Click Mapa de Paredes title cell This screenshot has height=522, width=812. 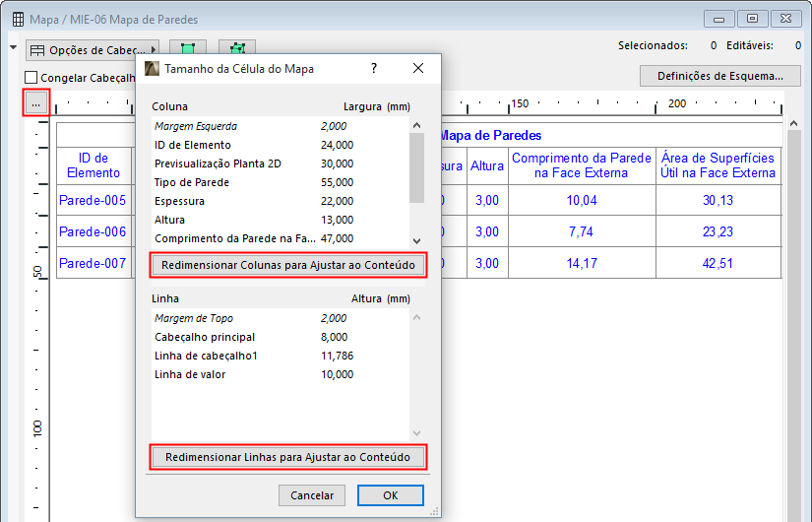[490, 135]
